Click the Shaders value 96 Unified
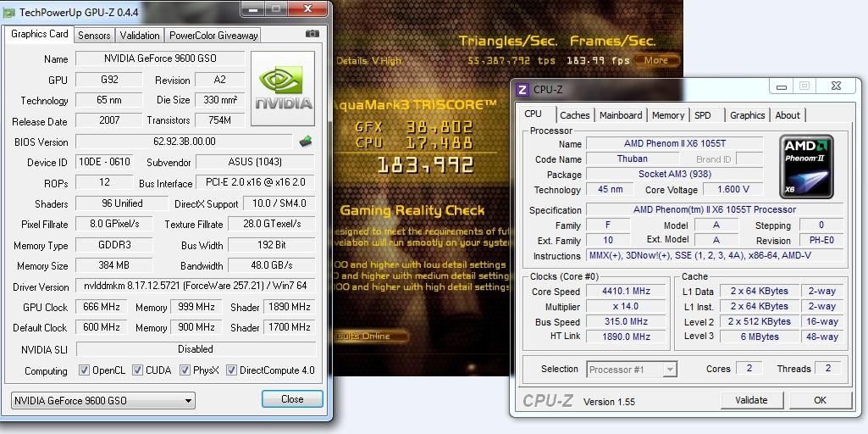 pos(122,203)
